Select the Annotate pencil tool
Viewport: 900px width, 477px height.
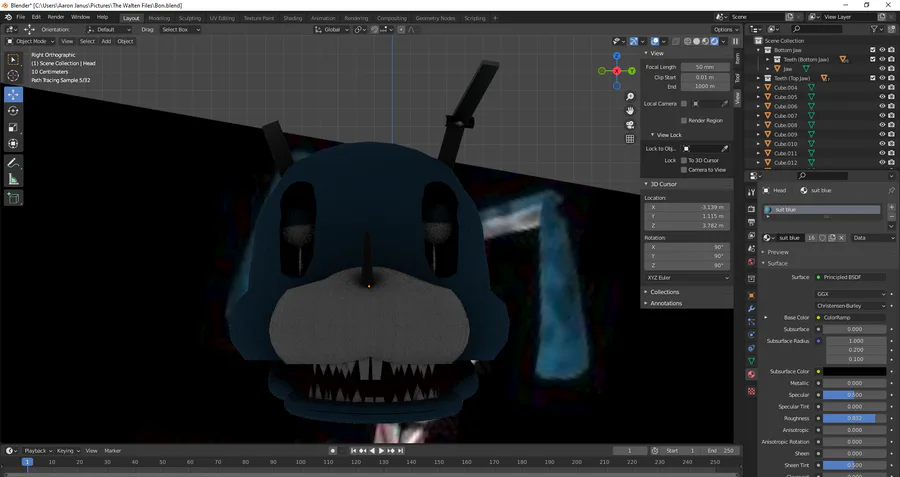click(x=13, y=163)
